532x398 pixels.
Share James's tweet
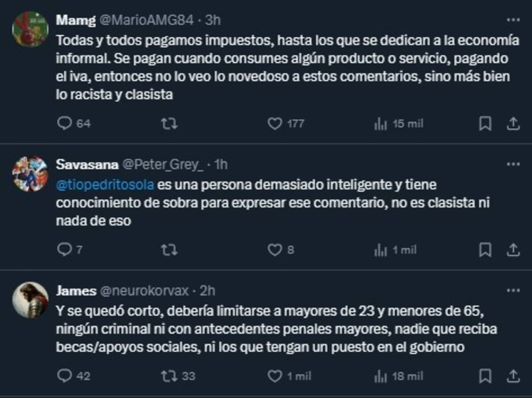(x=513, y=375)
